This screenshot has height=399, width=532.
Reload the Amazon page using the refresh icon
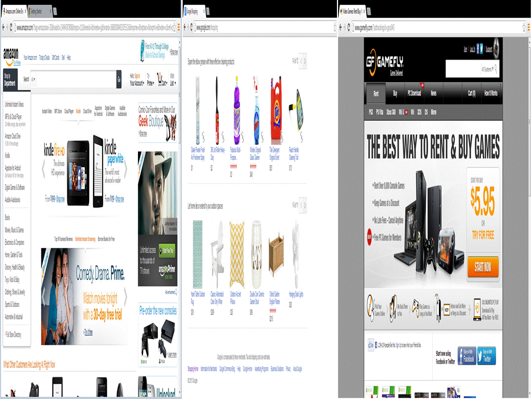(x=11, y=28)
